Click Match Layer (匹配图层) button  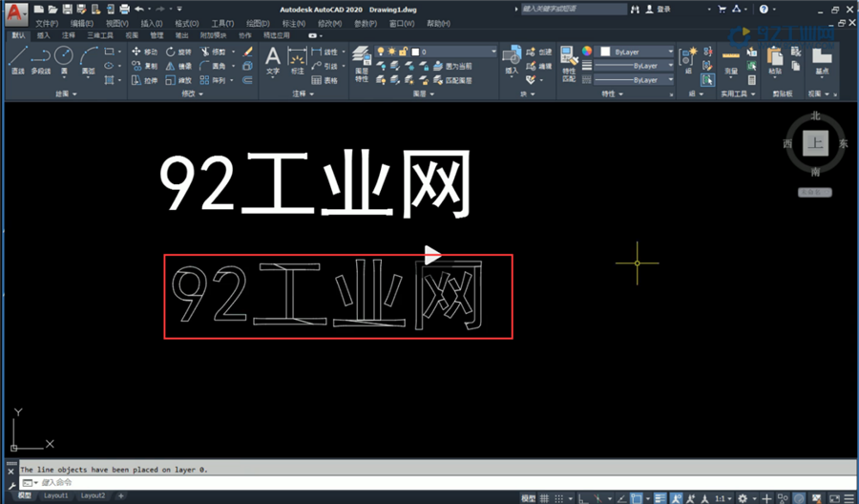tap(452, 80)
